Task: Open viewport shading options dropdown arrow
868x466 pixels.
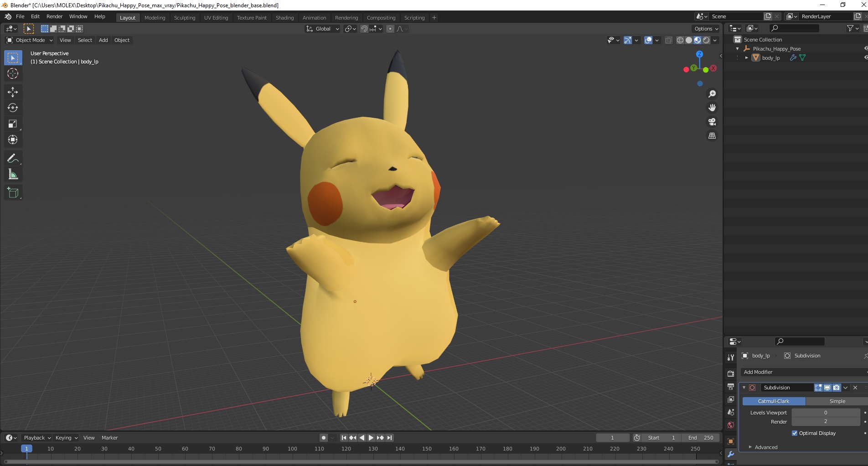Action: tap(715, 40)
